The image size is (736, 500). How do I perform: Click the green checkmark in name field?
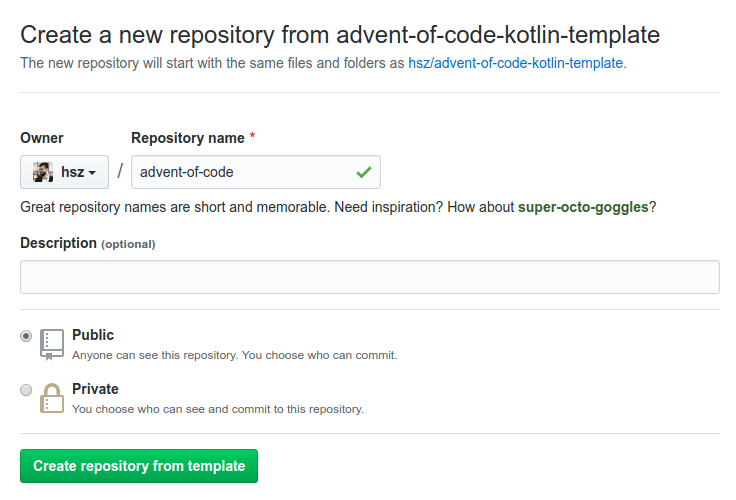pos(364,172)
